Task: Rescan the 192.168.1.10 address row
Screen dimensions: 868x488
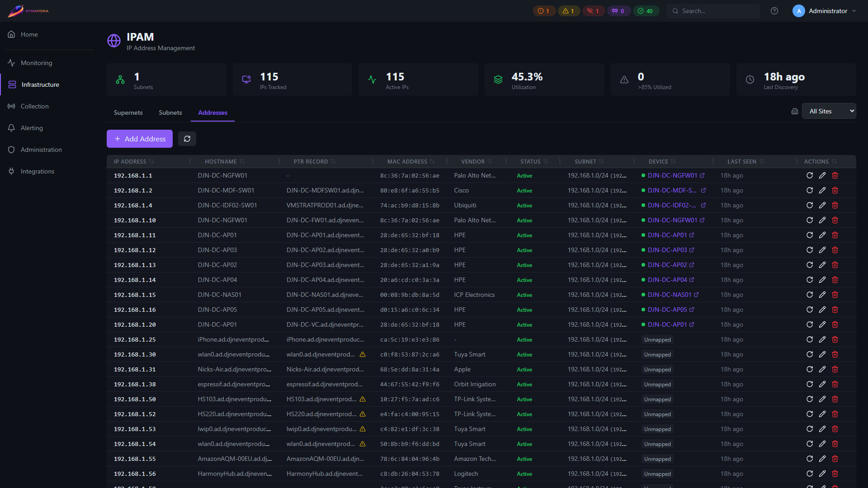Action: coord(810,220)
